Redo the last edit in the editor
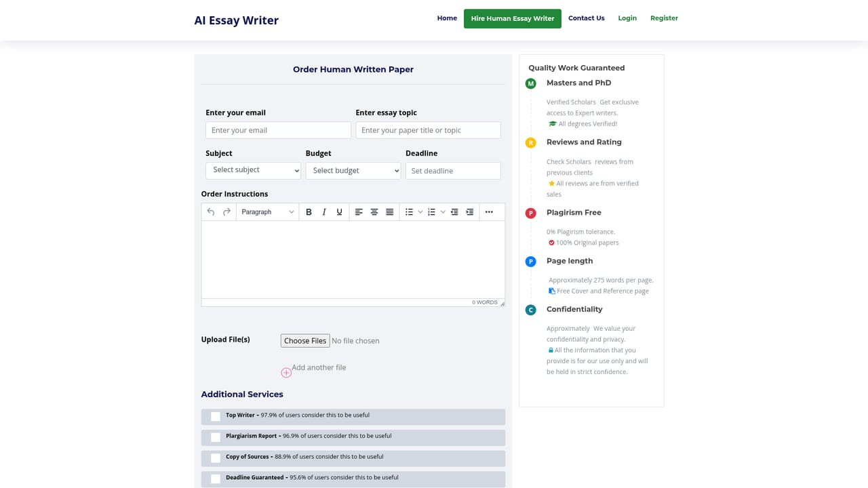 point(227,212)
